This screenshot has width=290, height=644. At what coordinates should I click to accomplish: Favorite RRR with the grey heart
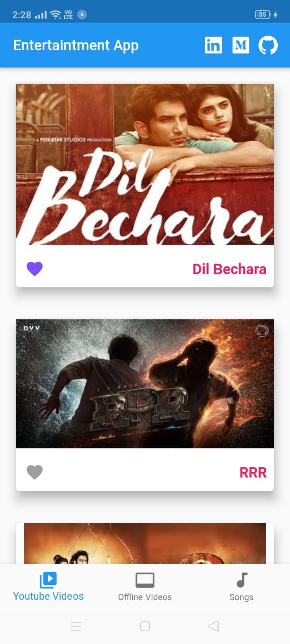point(35,472)
